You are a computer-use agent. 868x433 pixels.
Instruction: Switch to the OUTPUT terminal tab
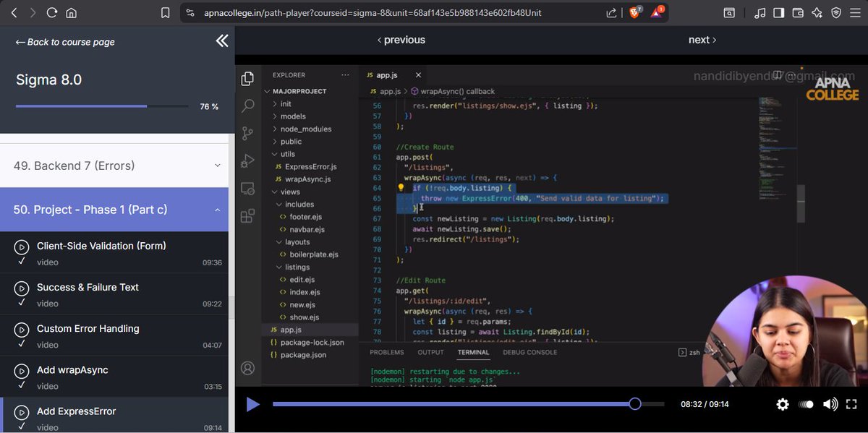pos(430,352)
